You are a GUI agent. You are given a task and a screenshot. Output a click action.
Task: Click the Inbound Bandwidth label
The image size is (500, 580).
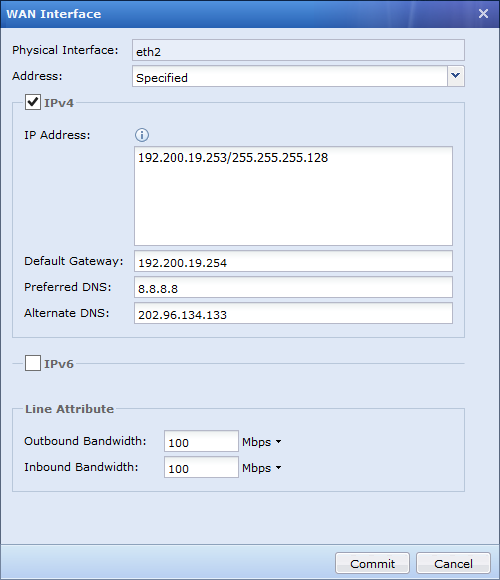[x=81, y=467]
